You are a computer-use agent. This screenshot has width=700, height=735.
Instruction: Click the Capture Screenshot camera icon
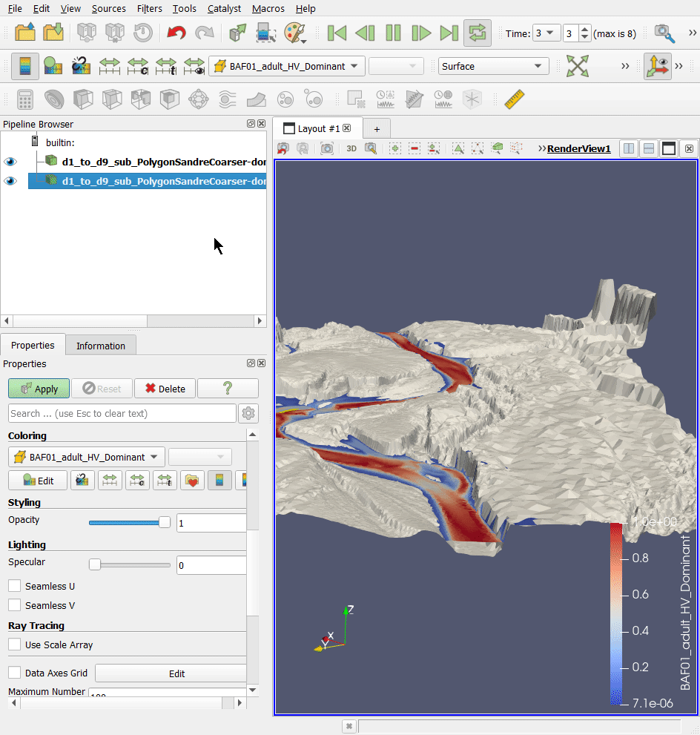click(x=327, y=148)
